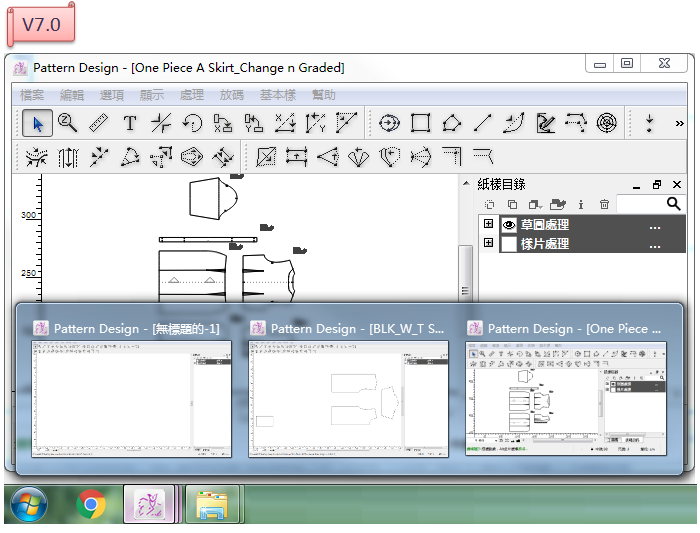
Task: Click the info icon in pattern directory panel
Action: click(x=581, y=204)
